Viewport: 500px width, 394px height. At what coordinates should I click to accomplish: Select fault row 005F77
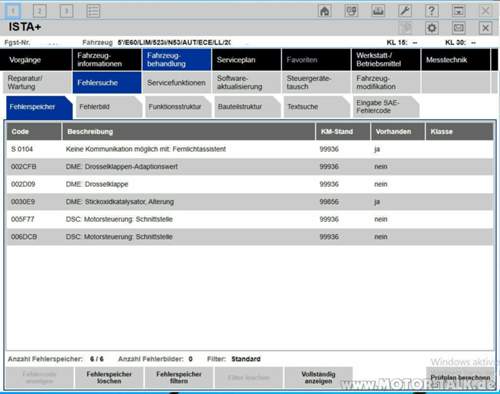pos(250,219)
